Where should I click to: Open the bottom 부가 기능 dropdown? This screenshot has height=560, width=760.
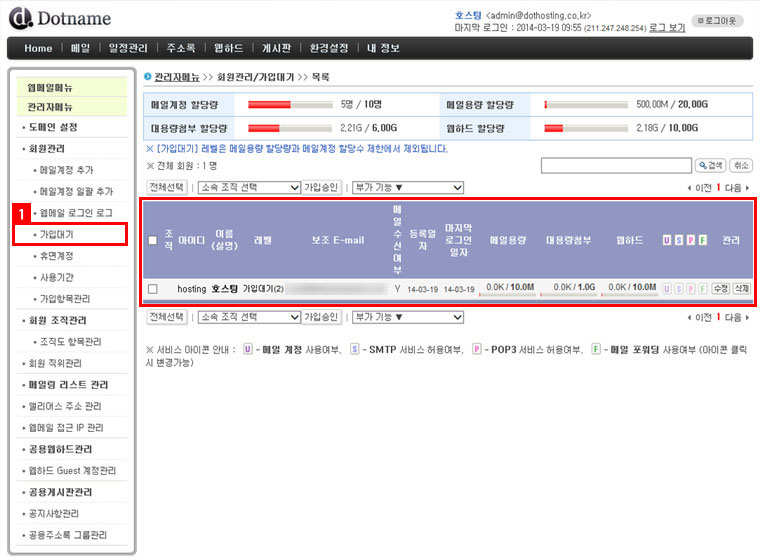click(406, 316)
